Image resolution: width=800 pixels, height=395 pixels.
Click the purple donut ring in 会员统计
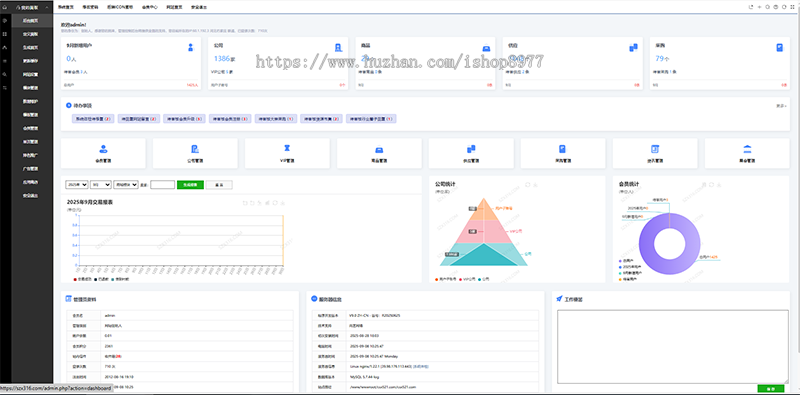tap(647, 243)
